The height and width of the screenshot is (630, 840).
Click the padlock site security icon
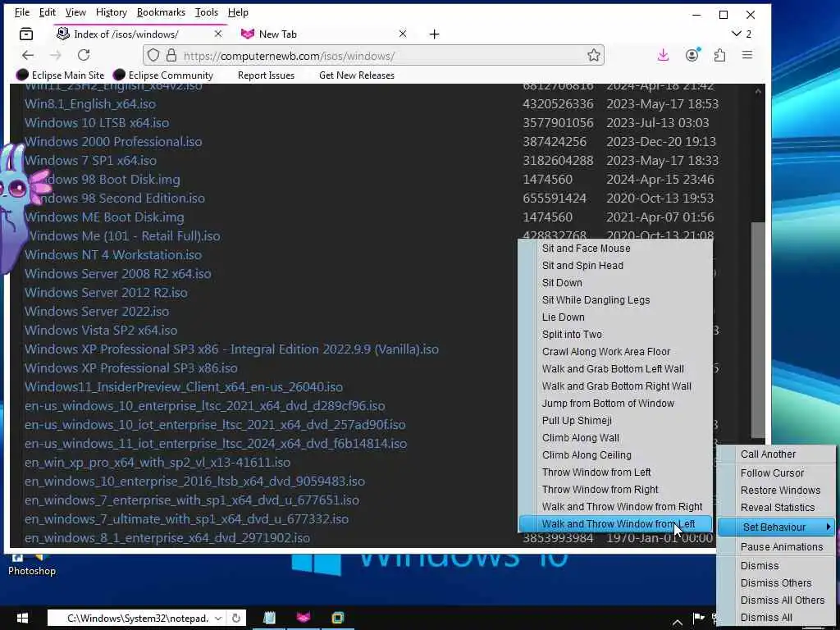[x=171, y=55]
